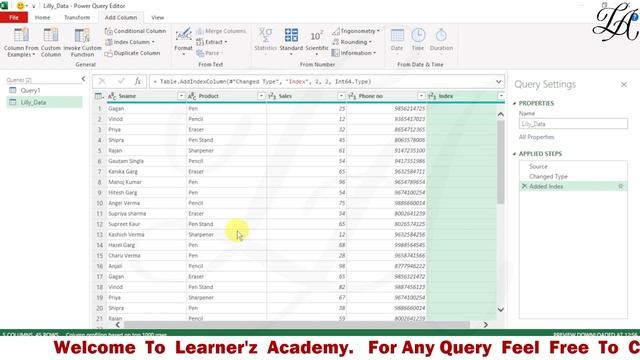The width and height of the screenshot is (640, 360).
Task: Open Rounding dropdown
Action: coord(351,42)
